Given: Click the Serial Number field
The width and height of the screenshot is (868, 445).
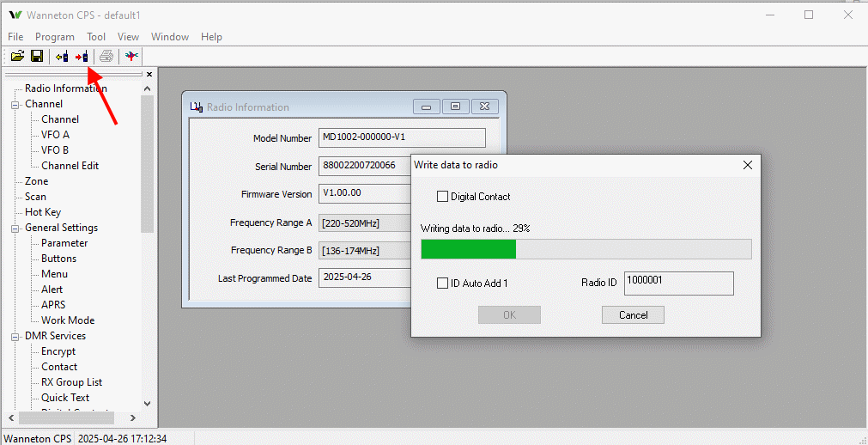Looking at the screenshot, I should coord(364,165).
